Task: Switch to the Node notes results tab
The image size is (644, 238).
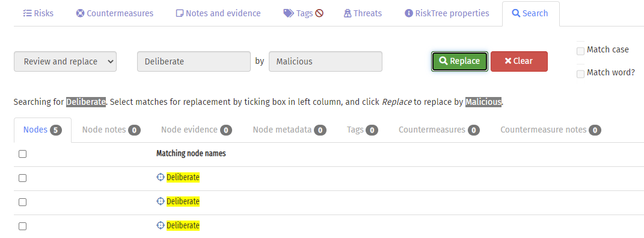Action: [x=111, y=130]
